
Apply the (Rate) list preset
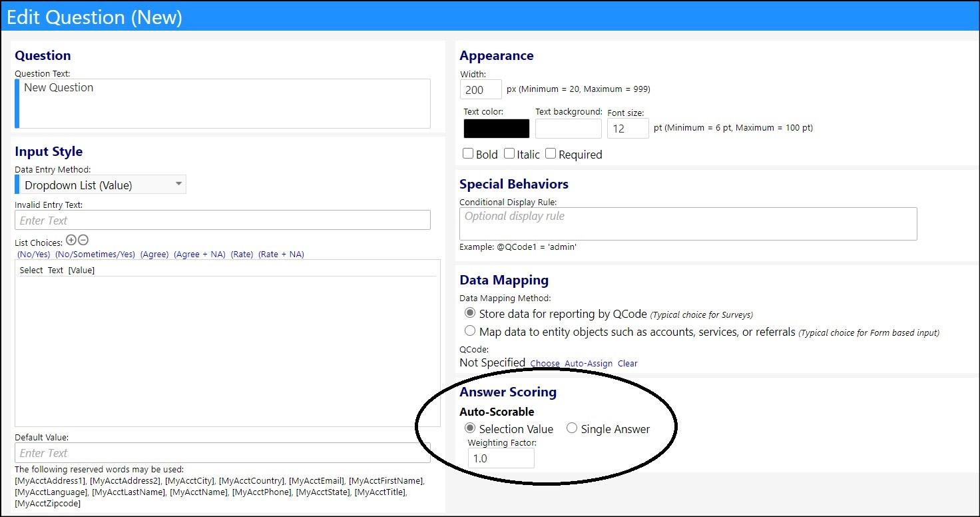tap(242, 254)
